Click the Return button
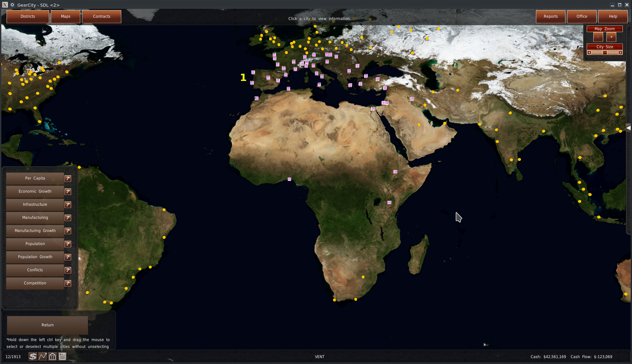This screenshot has height=364, width=632. click(48, 325)
